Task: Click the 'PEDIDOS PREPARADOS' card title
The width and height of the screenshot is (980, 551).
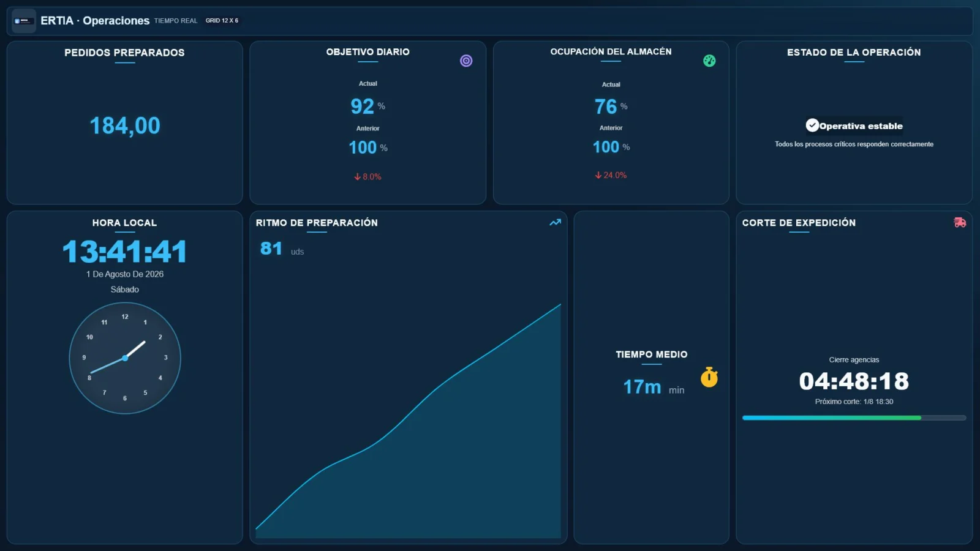Action: coord(124,53)
